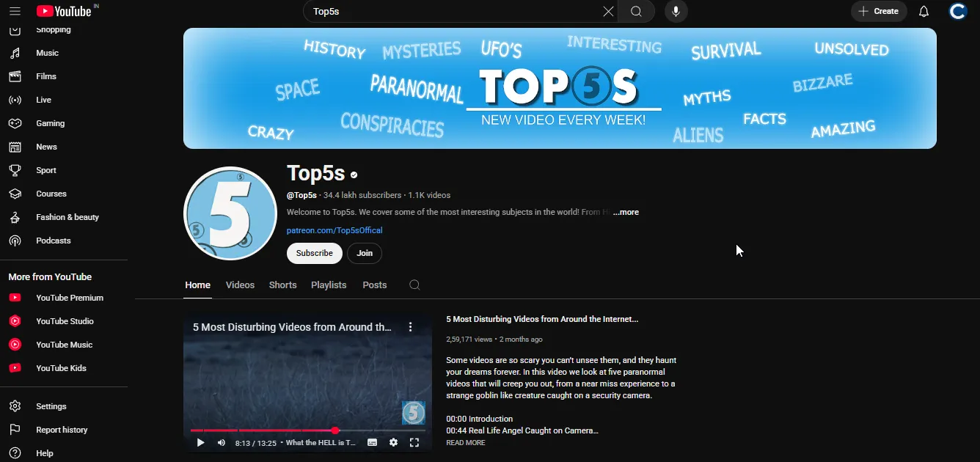Screen dimensions: 980x462
Task: Open the notifications bell
Action: coord(924,11)
